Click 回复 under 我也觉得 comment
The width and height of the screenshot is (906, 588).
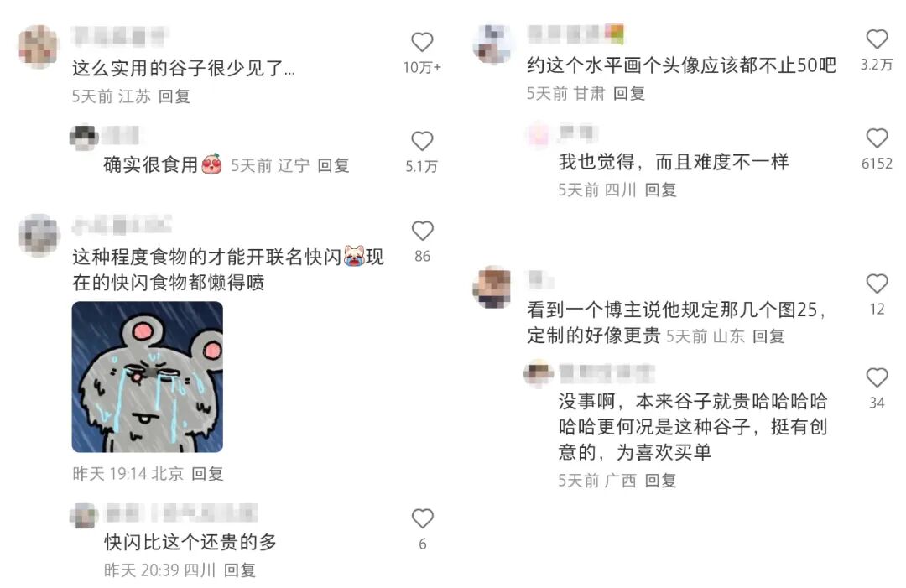tap(660, 190)
